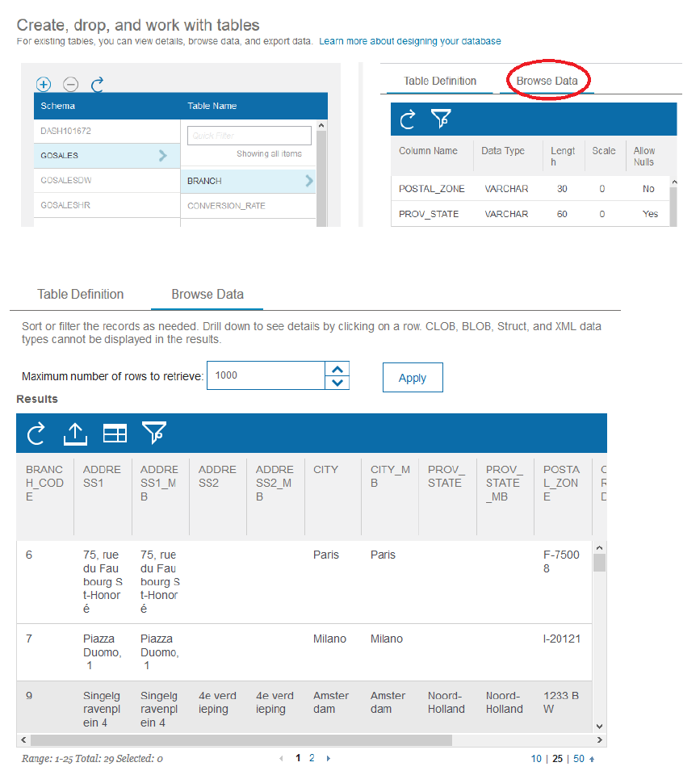Screen dimensions: 700x775
Task: Open the Results filter funnel icon
Action: 154,433
